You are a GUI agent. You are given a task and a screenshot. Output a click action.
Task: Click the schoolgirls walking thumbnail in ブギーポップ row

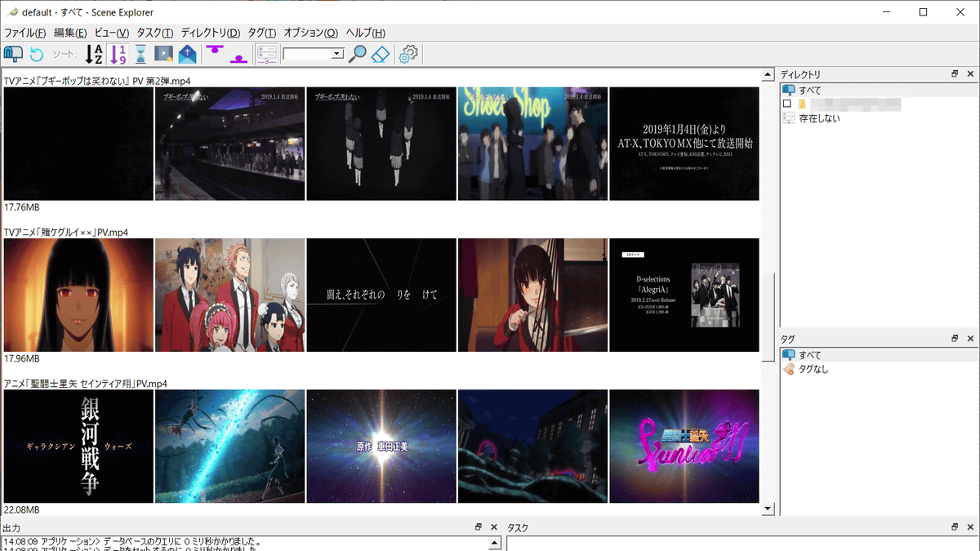(x=381, y=144)
